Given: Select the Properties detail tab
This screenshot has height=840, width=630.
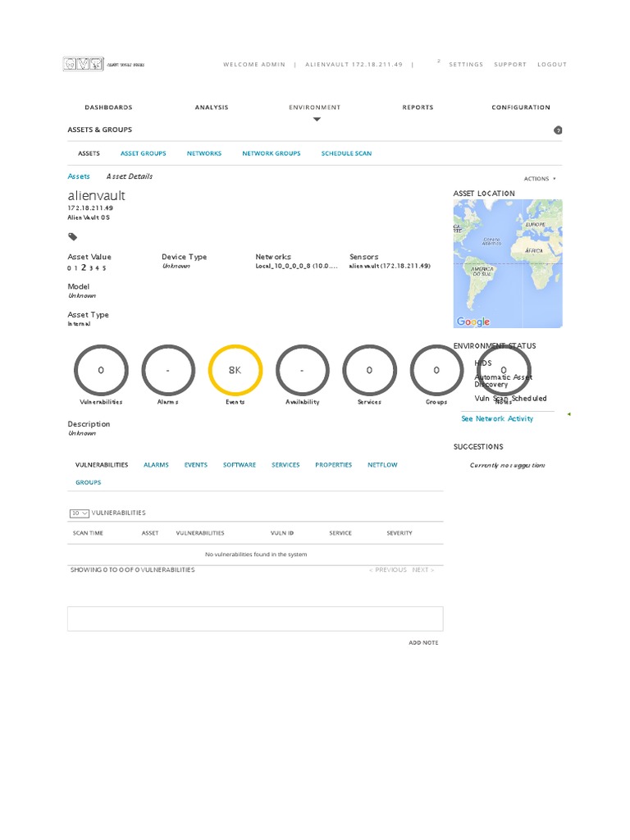Looking at the screenshot, I should [x=333, y=465].
